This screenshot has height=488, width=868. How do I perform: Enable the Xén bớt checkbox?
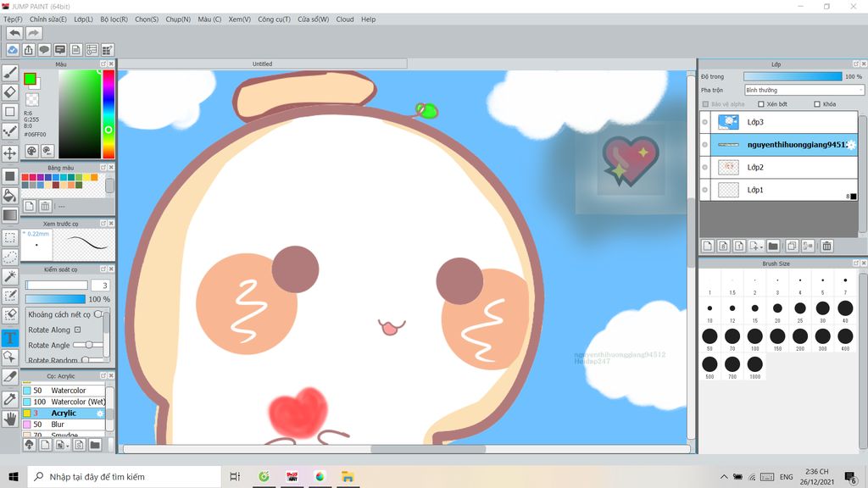[x=761, y=104]
